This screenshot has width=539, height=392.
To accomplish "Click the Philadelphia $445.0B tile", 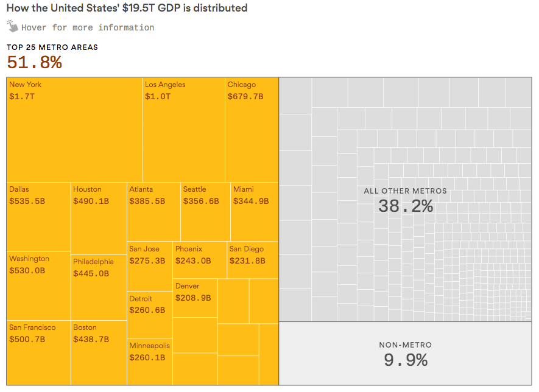I will (x=99, y=287).
